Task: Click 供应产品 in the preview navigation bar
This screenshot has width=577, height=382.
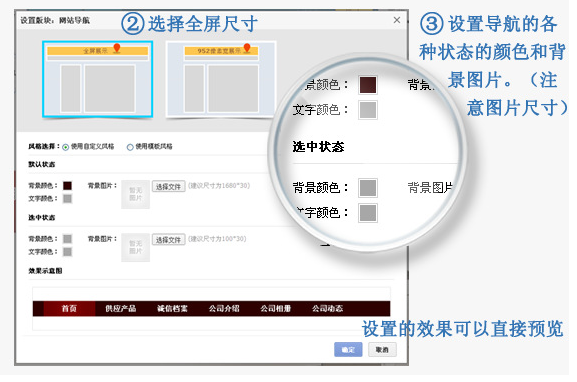Action: coord(121,308)
